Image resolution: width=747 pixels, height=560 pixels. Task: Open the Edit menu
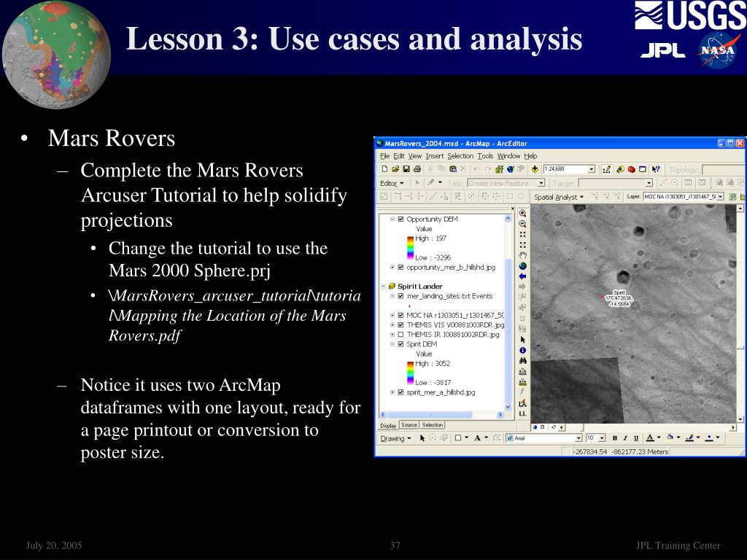coord(399,156)
